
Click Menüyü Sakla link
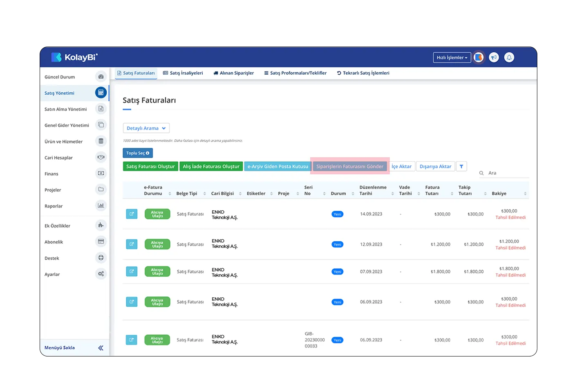click(x=60, y=348)
